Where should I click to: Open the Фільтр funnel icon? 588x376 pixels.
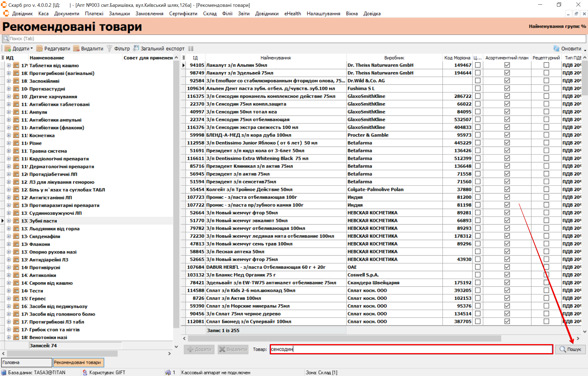109,48
